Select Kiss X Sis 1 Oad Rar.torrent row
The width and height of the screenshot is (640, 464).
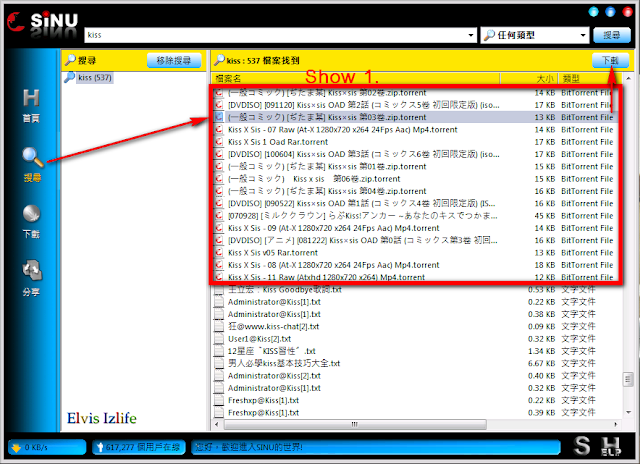[x=414, y=142]
